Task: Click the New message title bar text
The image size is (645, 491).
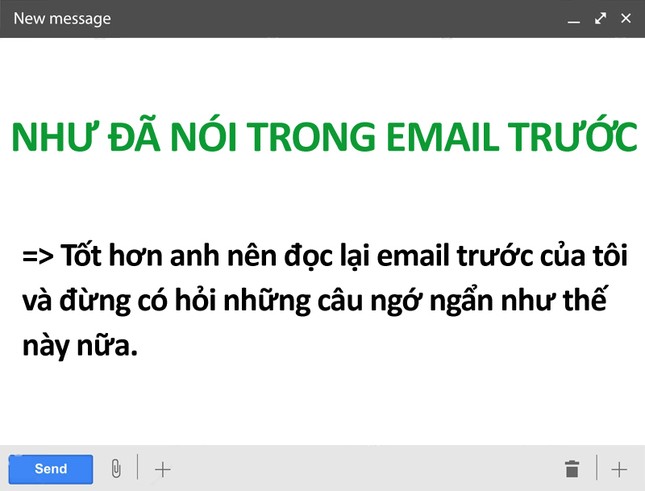Action: [x=62, y=19]
